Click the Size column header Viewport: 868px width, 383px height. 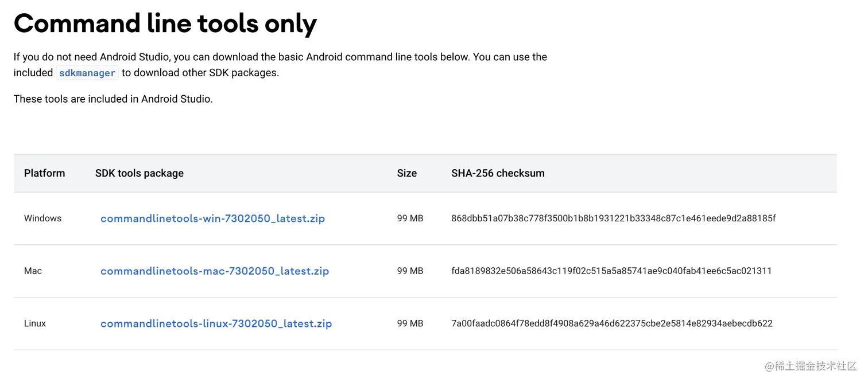point(406,173)
